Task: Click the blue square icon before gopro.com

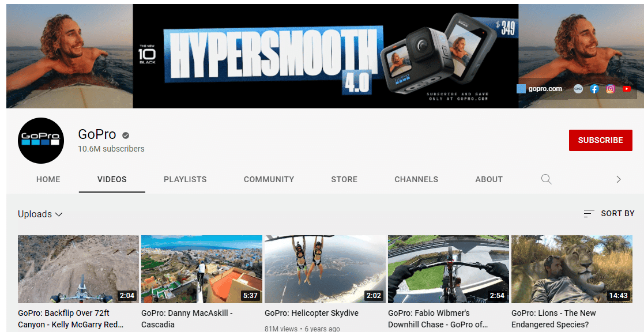Action: [521, 89]
